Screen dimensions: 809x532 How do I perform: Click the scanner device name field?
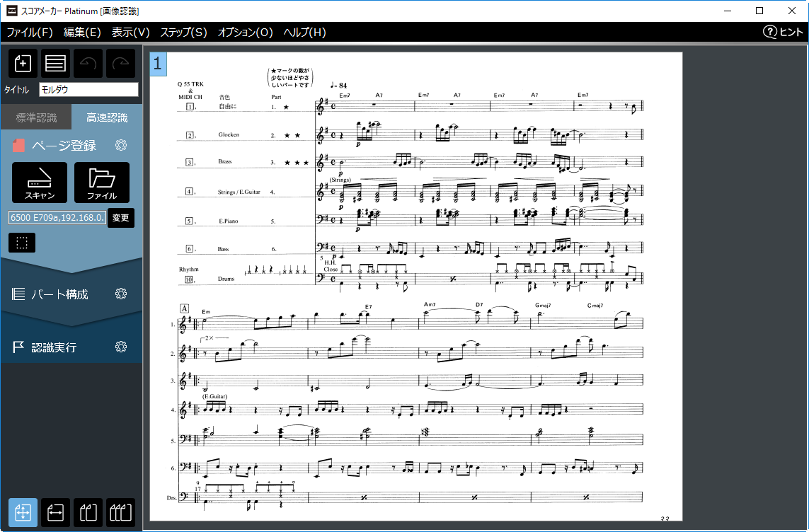57,218
